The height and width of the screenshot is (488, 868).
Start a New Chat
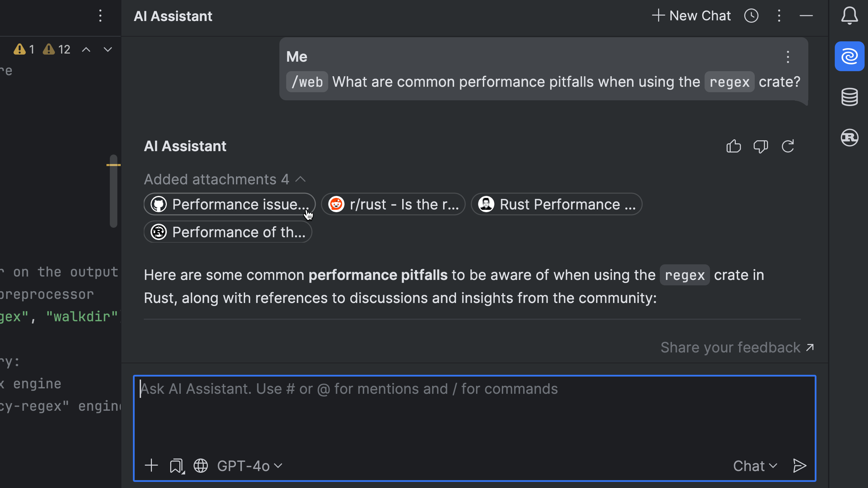pyautogui.click(x=691, y=16)
